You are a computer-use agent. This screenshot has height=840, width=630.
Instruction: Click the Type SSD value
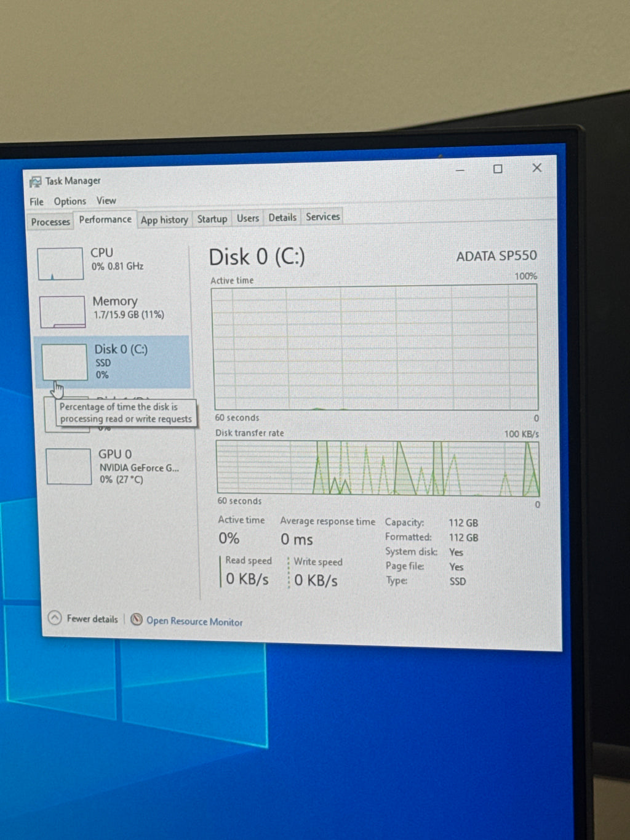457,582
